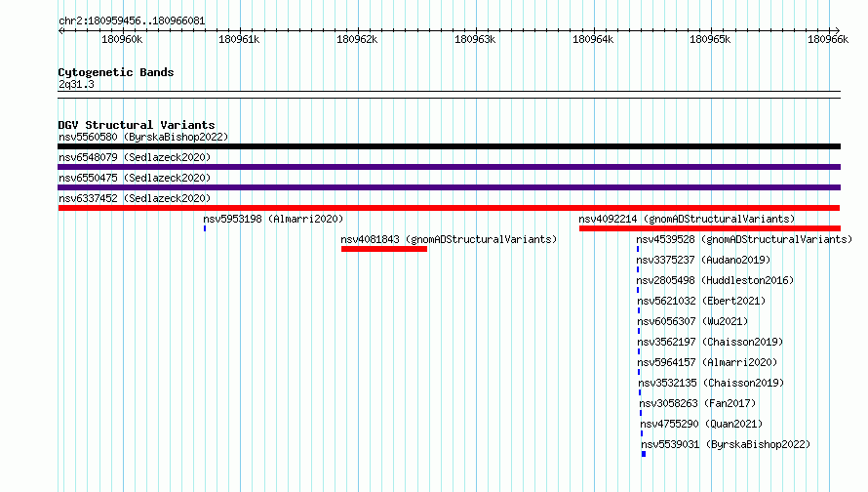Click the red nsv4081843 variant bar
The width and height of the screenshot is (868, 492).
click(384, 249)
